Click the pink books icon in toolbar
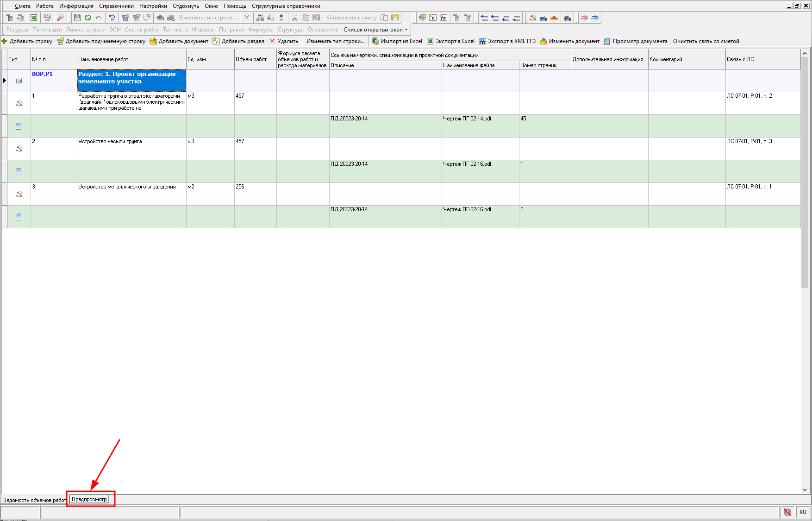The height and width of the screenshot is (521, 812). point(584,18)
